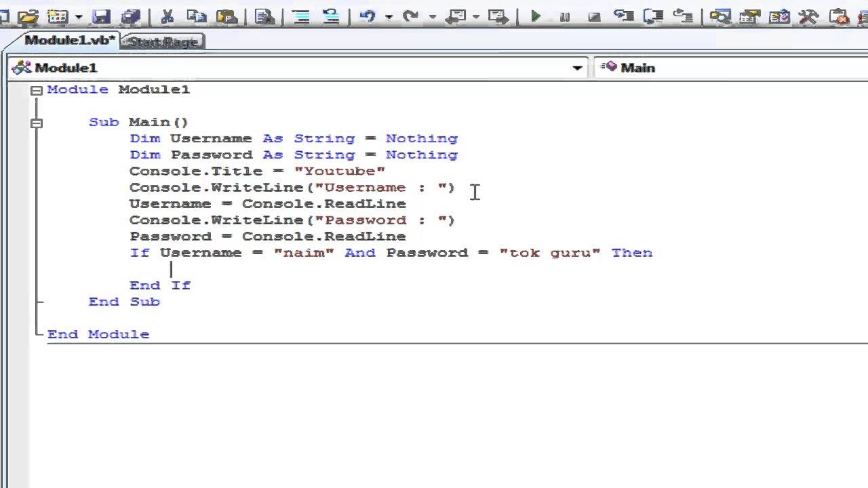This screenshot has width=868, height=488.
Task: Click the "Then" keyword
Action: click(632, 252)
